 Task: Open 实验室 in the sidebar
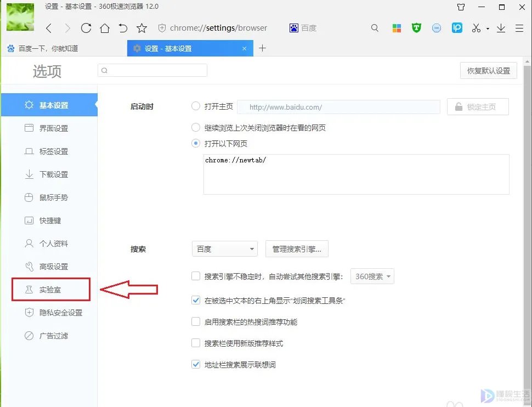tap(49, 290)
